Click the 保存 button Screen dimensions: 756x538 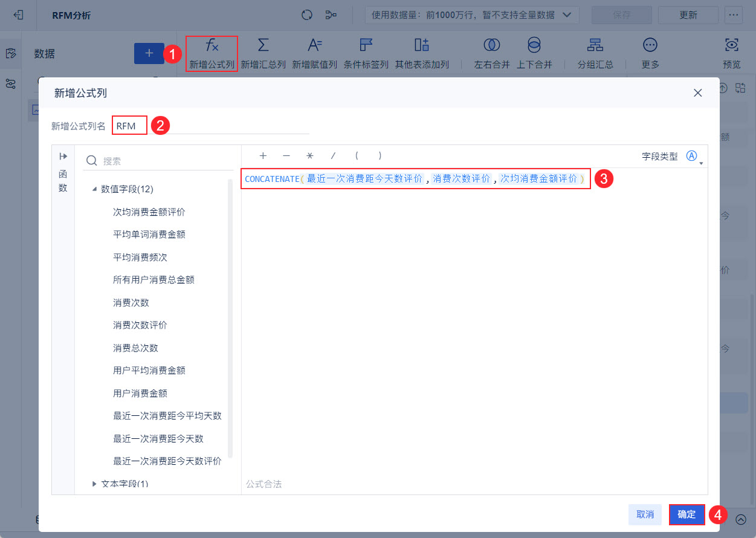[621, 15]
